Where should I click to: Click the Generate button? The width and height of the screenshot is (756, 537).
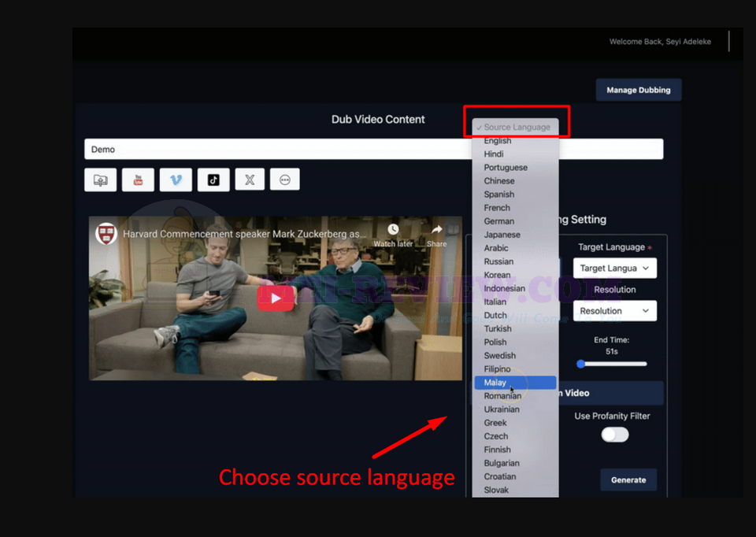tap(628, 480)
